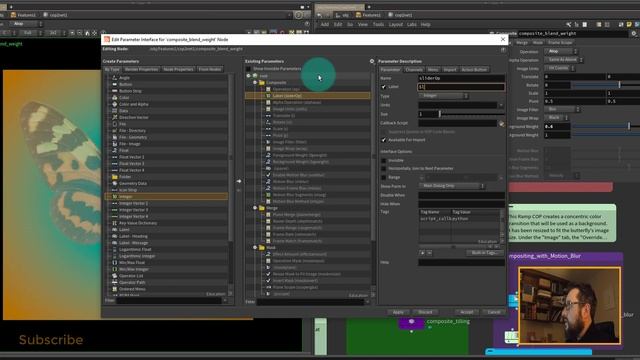Open the Labs menu
The image size is (640, 360).
point(411,24)
